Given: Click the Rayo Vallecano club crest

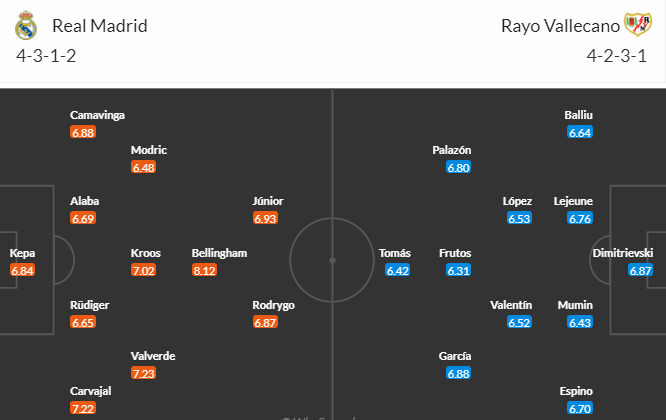Looking at the screenshot, I should (638, 25).
